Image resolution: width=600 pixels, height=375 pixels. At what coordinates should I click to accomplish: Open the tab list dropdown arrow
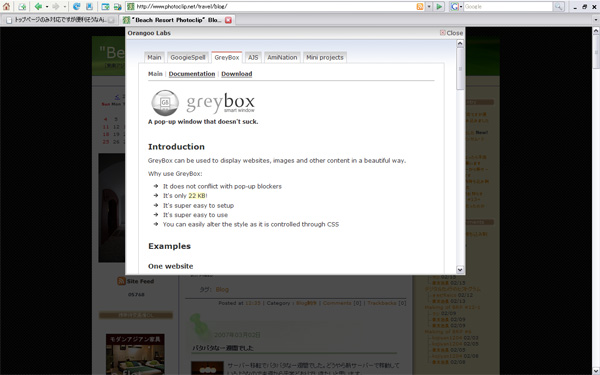point(595,20)
